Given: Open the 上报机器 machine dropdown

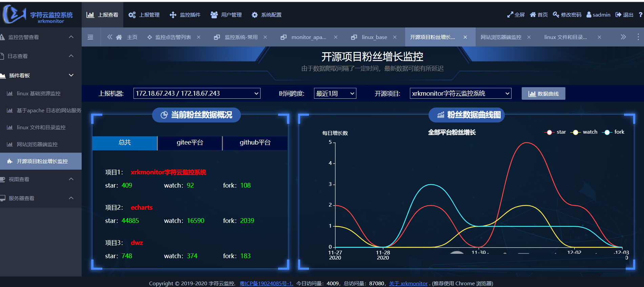Looking at the screenshot, I should click(x=197, y=93).
